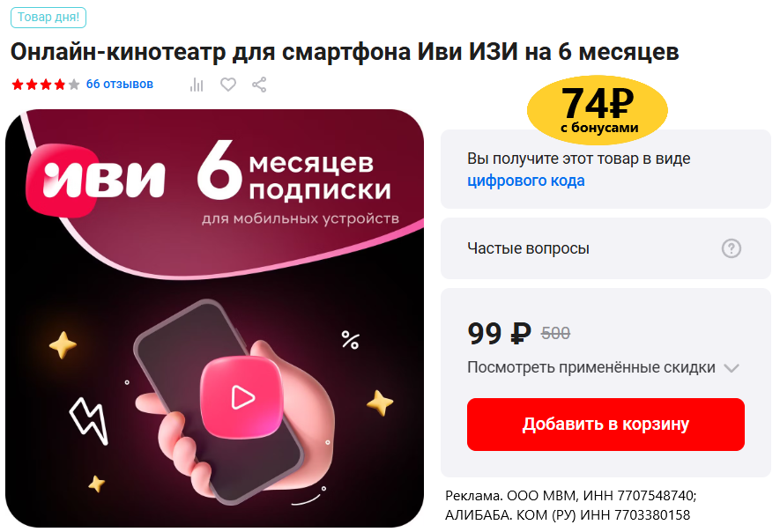Click the Иви logo in product image
This screenshot has width=780, height=532.
(x=95, y=179)
